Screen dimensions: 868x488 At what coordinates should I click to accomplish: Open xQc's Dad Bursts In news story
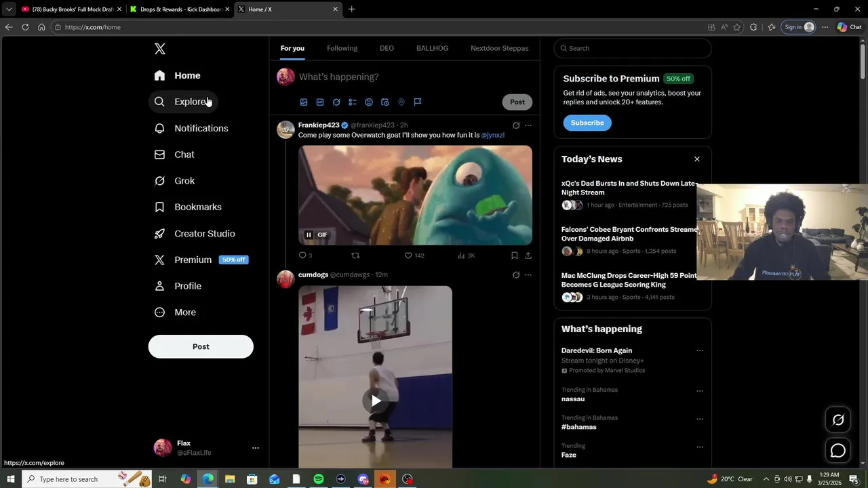pos(629,188)
